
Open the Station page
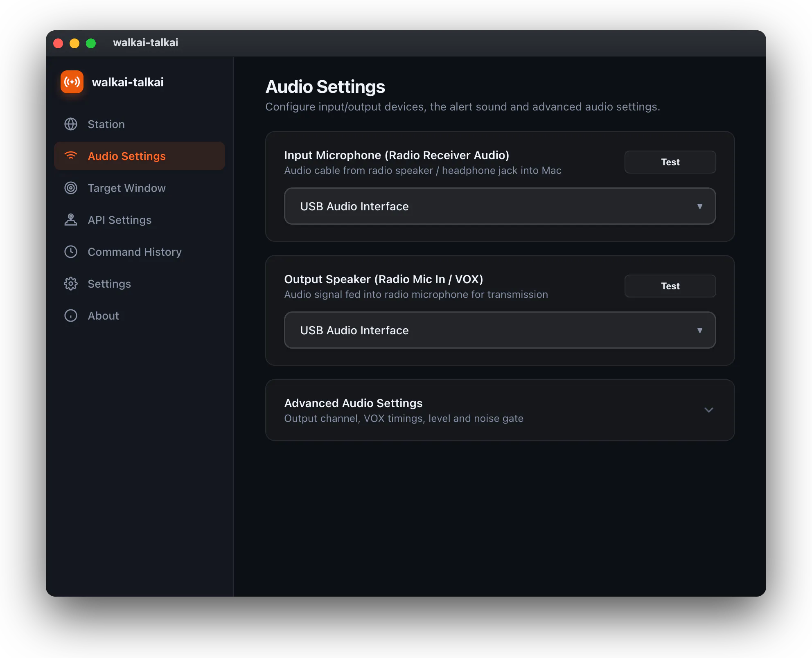[x=140, y=124]
